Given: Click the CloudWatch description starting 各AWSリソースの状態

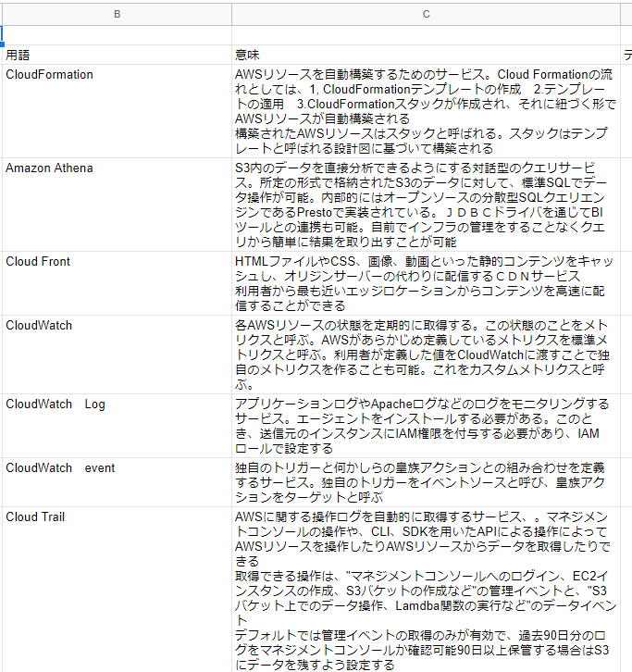Looking at the screenshot, I should (x=426, y=355).
